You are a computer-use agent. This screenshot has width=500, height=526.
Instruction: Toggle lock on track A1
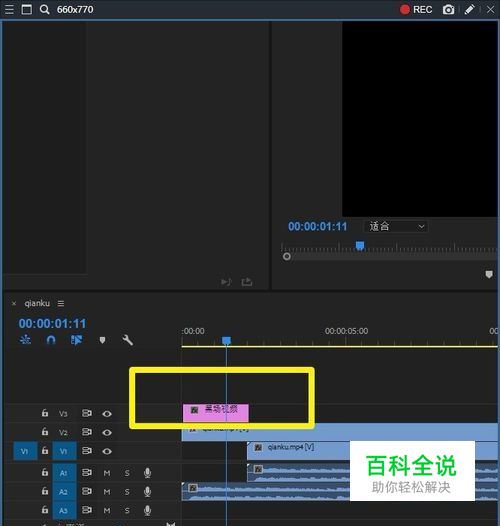[x=45, y=472]
